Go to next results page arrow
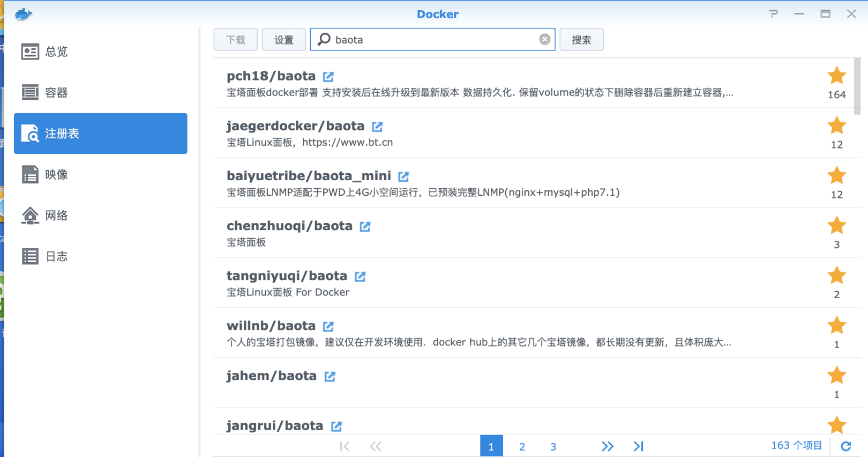 (607, 446)
